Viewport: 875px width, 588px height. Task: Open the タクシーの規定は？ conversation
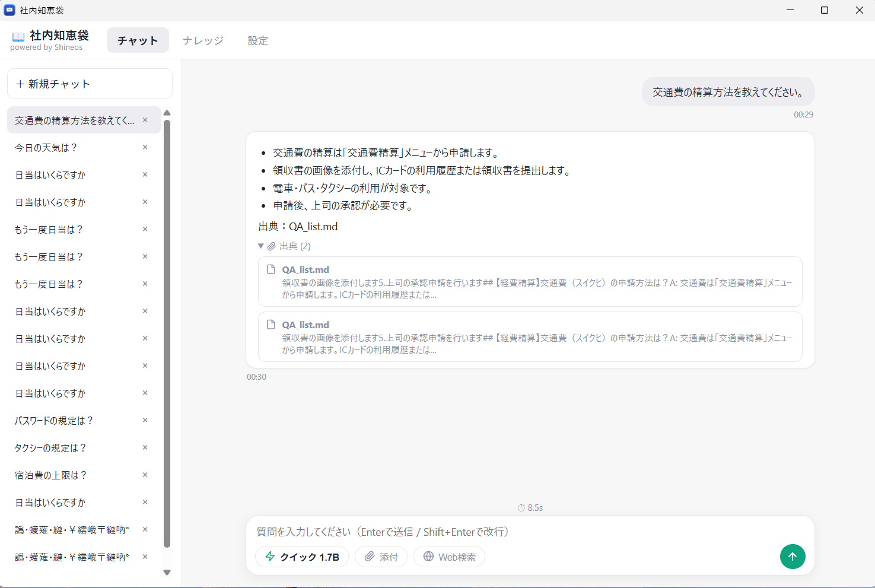pyautogui.click(x=84, y=447)
